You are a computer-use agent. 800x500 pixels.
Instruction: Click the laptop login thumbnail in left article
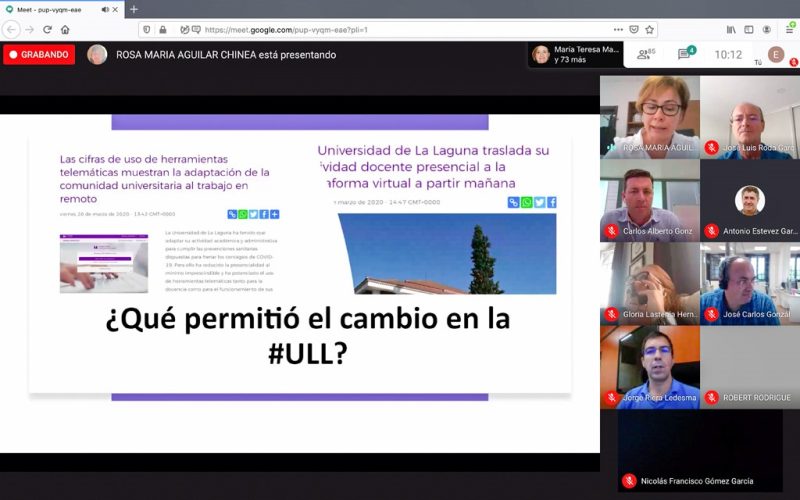click(104, 263)
